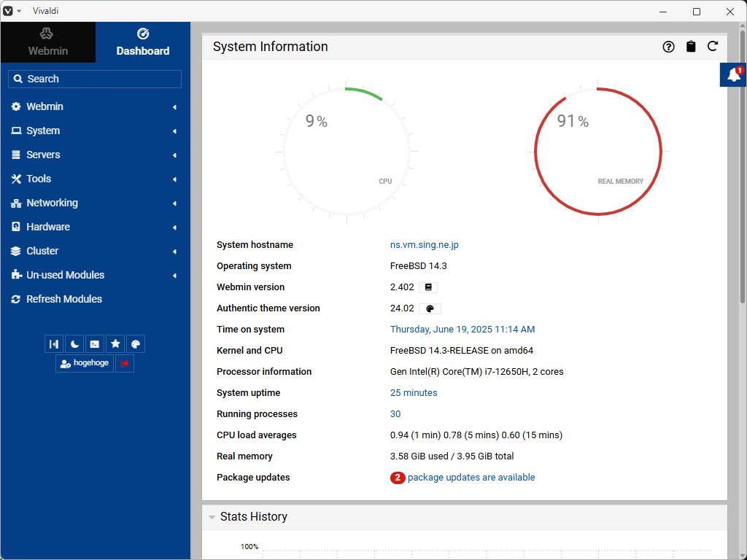Open the command shell terminal icon
Image resolution: width=747 pixels, height=560 pixels.
coord(94,344)
